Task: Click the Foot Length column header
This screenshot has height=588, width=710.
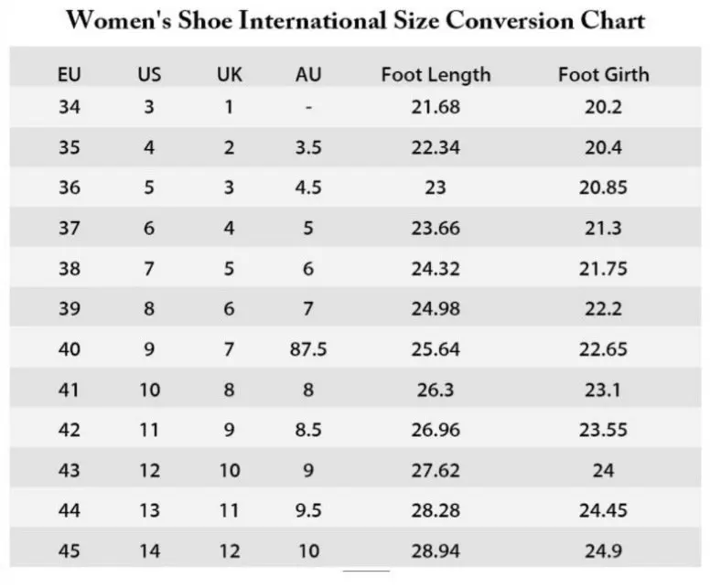Action: coord(436,74)
